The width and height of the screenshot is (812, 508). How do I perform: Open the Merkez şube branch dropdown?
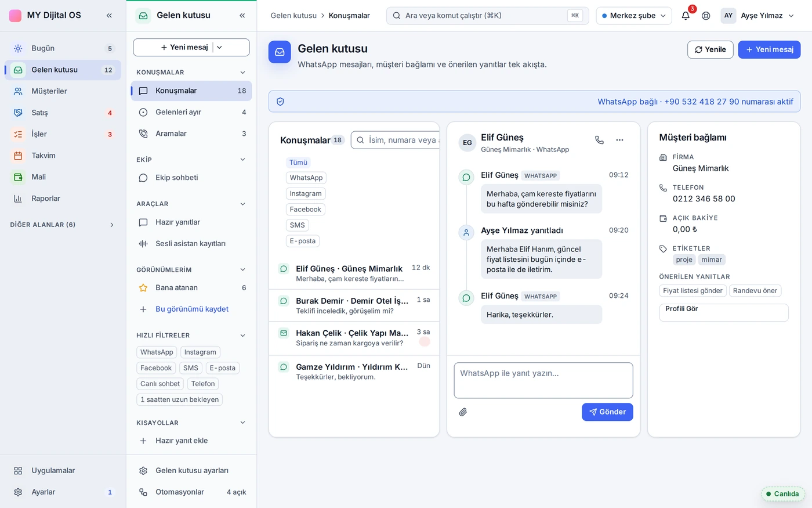tap(634, 16)
